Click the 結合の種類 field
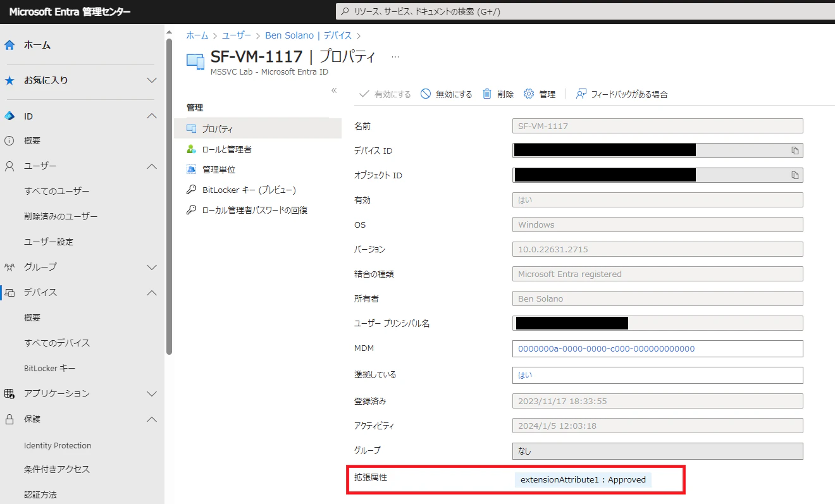 click(x=657, y=274)
